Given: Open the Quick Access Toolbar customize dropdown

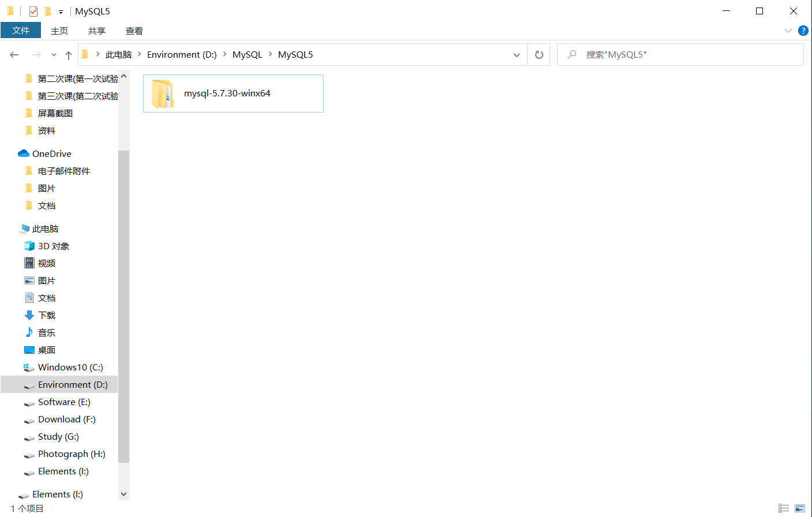Looking at the screenshot, I should [x=60, y=11].
